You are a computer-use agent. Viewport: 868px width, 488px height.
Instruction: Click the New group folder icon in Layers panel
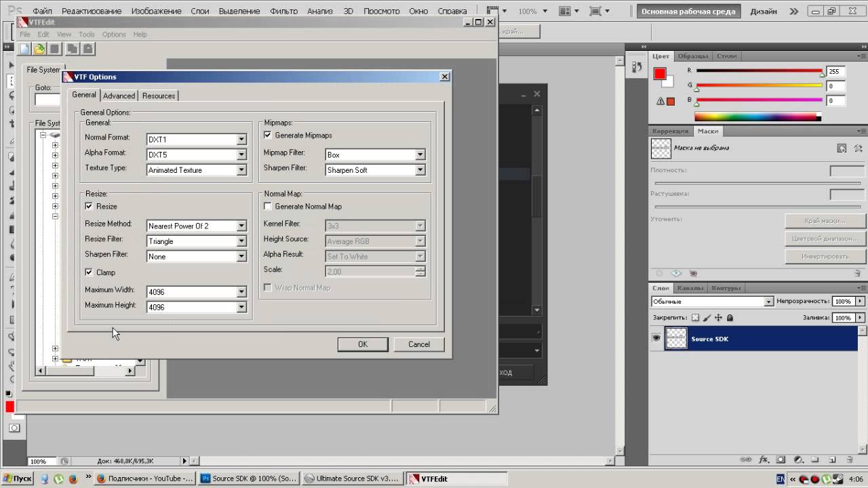814,459
